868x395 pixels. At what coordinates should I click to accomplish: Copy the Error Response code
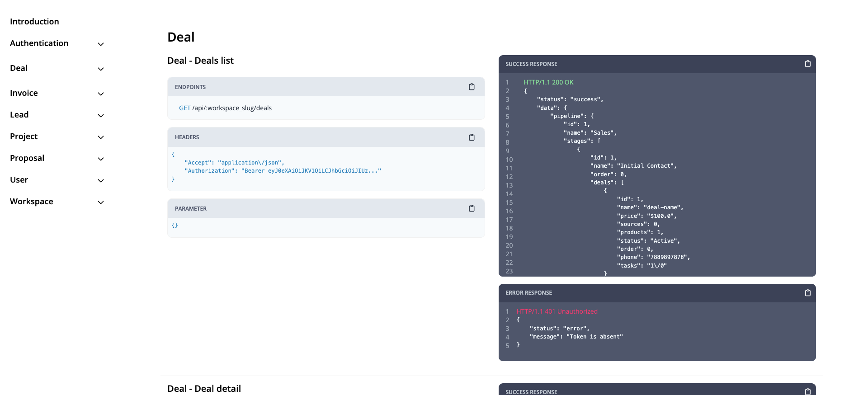click(x=807, y=293)
